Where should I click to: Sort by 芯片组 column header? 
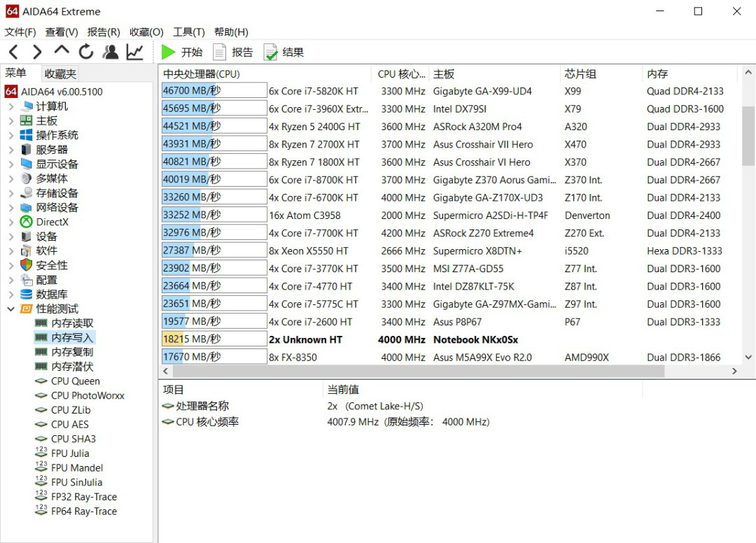click(x=602, y=73)
